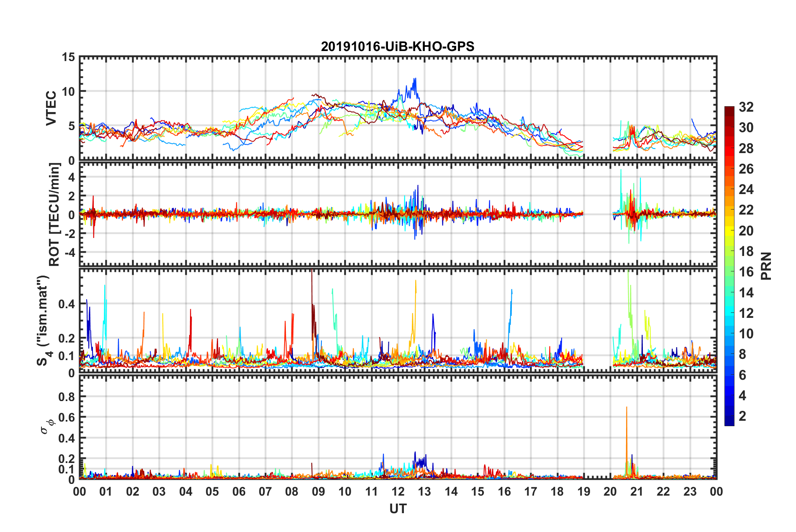Click colorbar tick value 16

(x=746, y=272)
